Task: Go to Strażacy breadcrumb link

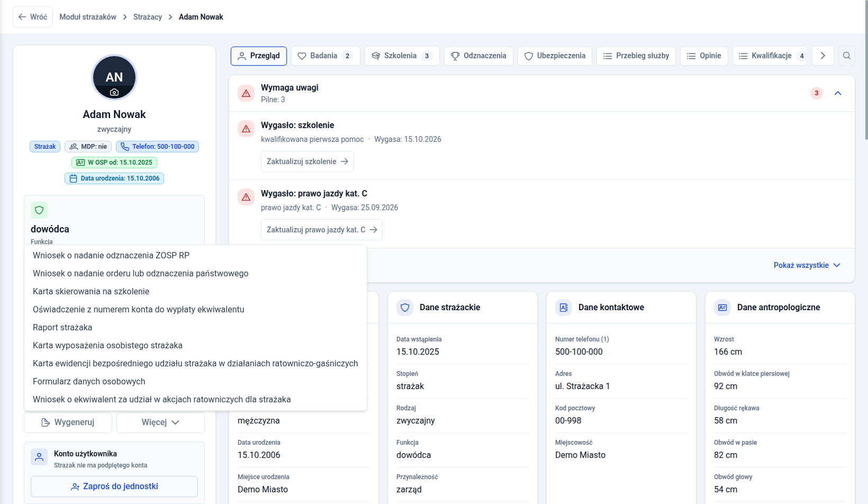Action: pyautogui.click(x=148, y=17)
